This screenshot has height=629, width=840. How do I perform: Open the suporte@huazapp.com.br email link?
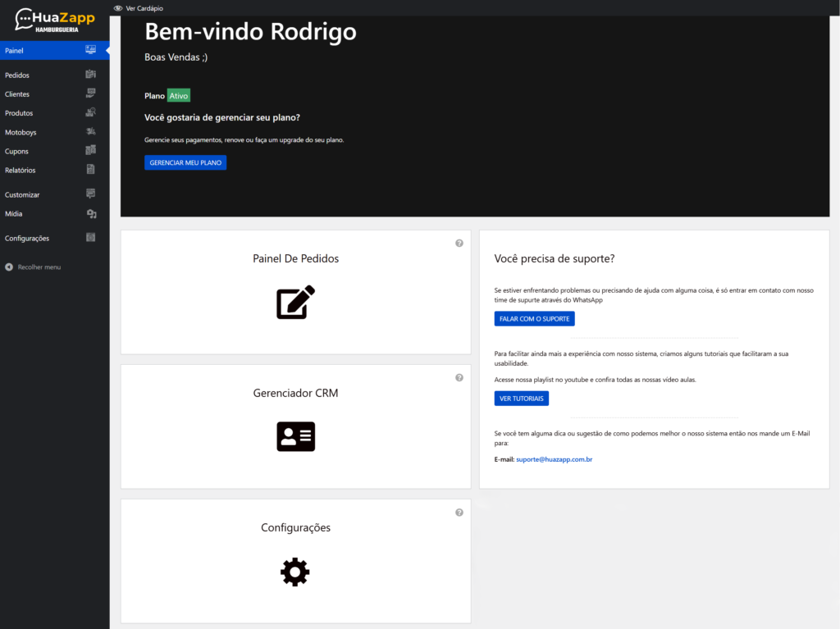[x=554, y=459]
